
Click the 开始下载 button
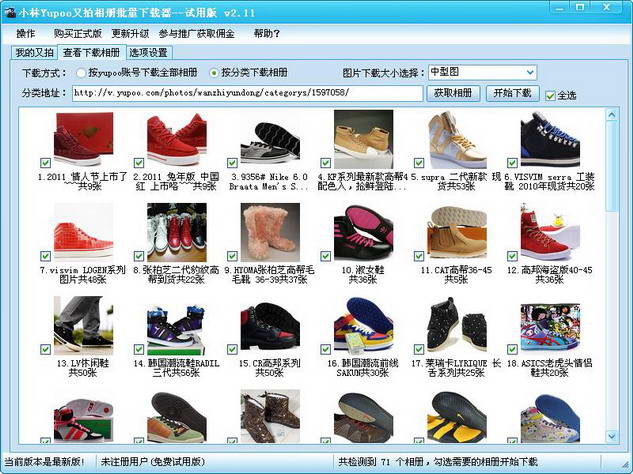click(x=512, y=93)
